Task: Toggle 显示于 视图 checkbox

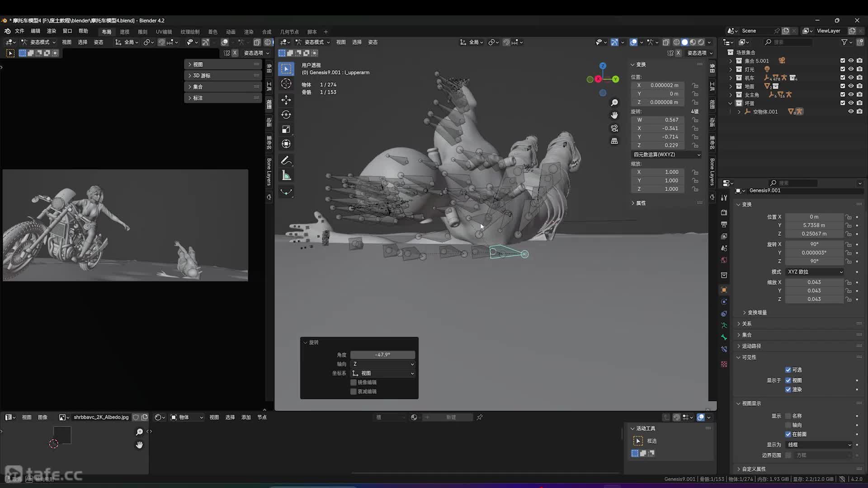Action: pyautogui.click(x=788, y=380)
